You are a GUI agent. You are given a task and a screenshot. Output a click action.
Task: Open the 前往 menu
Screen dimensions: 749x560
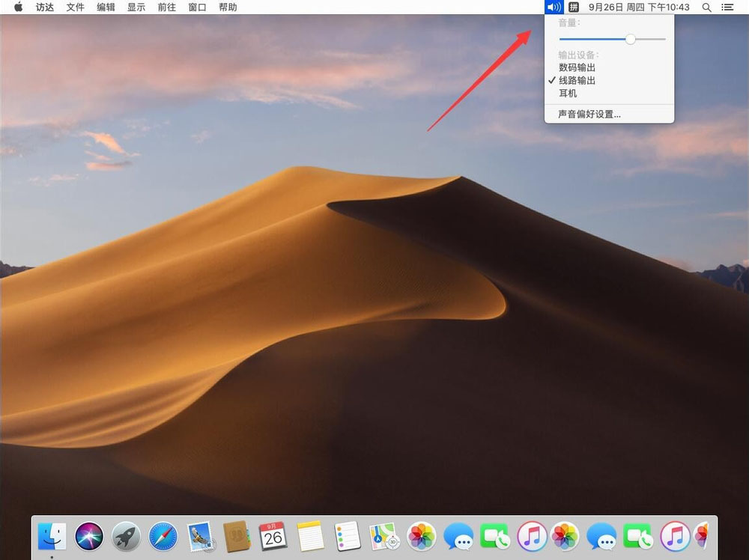click(x=167, y=7)
